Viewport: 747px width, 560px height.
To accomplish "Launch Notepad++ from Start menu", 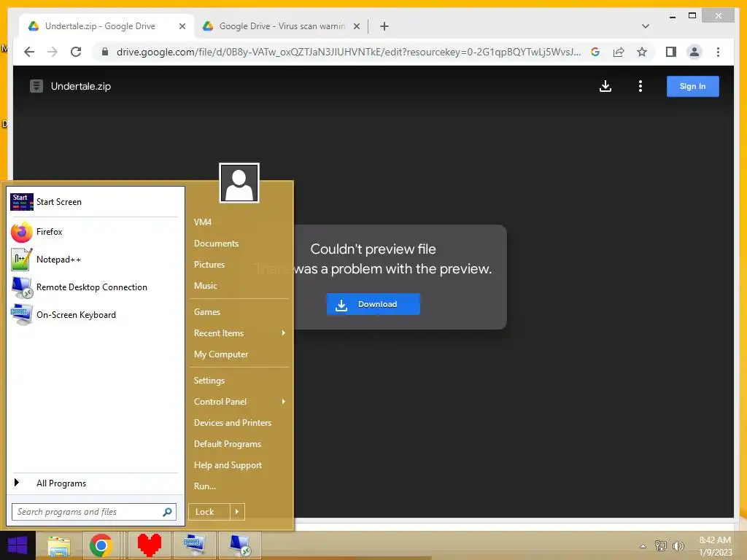I will pyautogui.click(x=95, y=260).
